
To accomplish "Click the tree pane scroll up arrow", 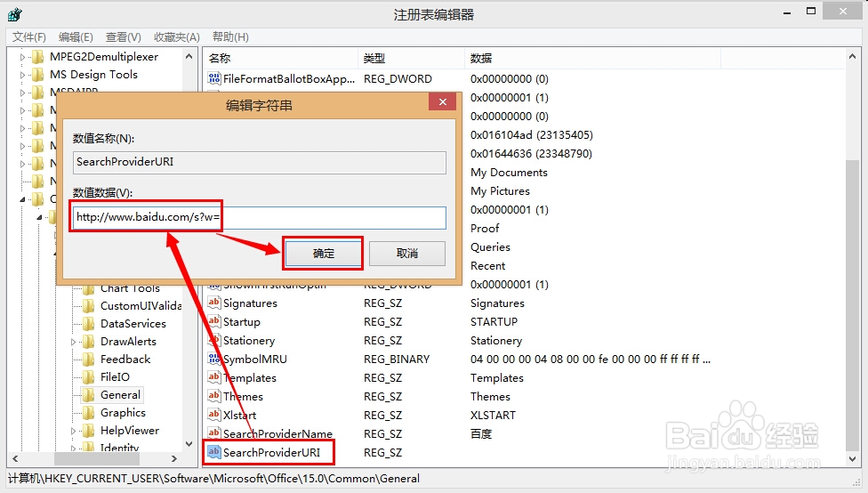I will [189, 56].
